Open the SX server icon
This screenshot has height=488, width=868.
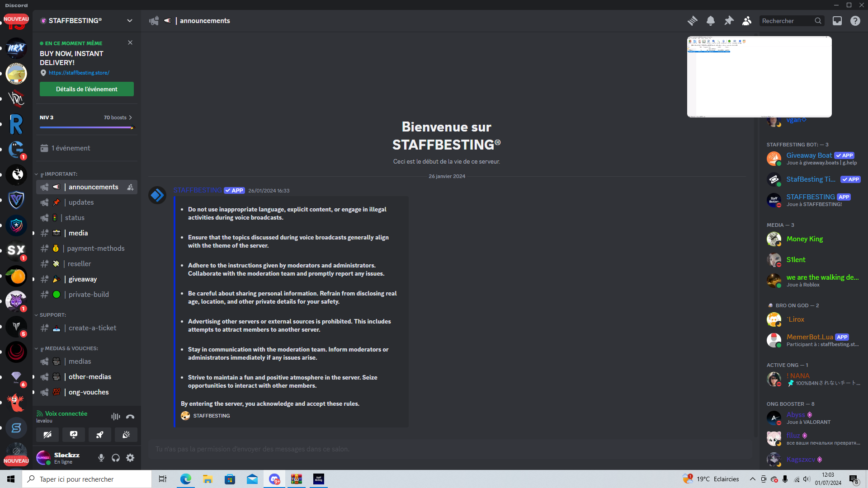pos(16,251)
